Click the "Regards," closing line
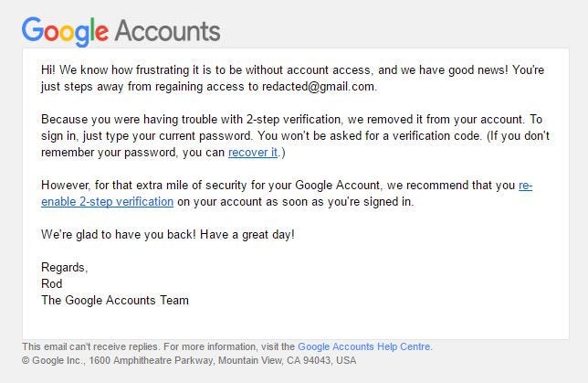 coord(65,267)
